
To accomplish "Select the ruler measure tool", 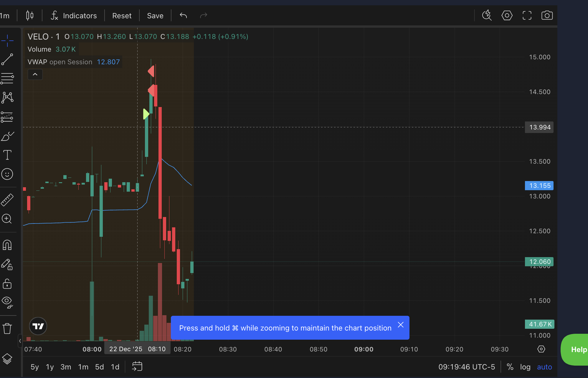I will [7, 200].
